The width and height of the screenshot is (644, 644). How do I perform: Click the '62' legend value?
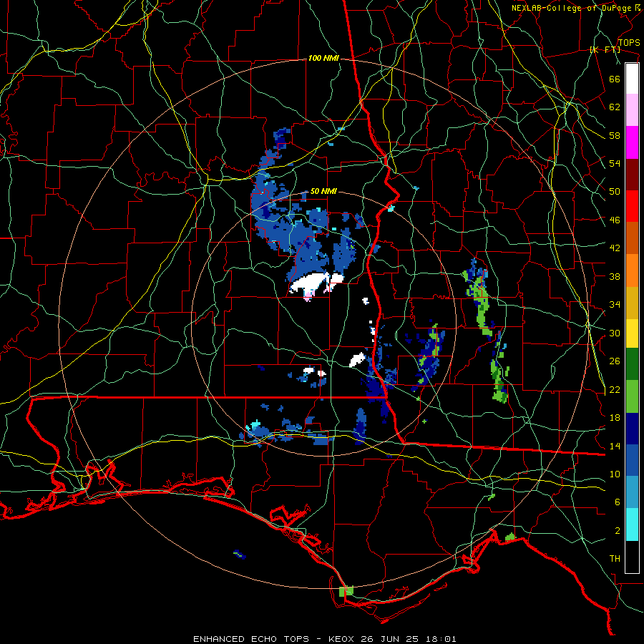point(615,107)
